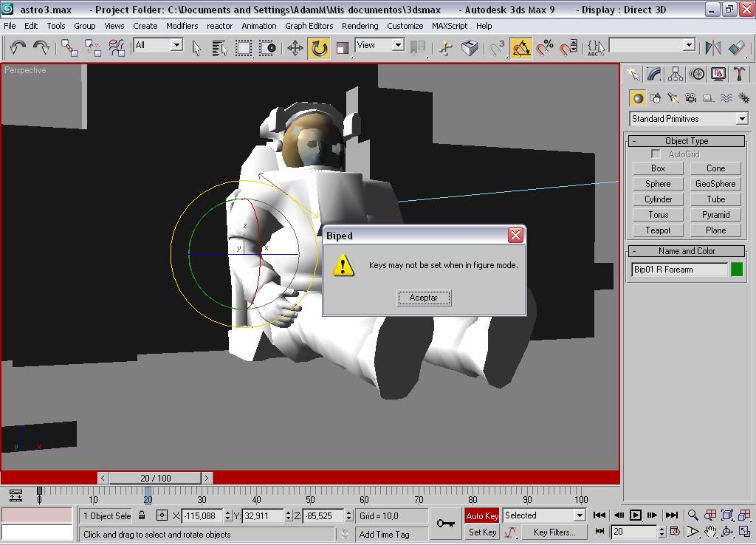Image resolution: width=756 pixels, height=545 pixels.
Task: Choose the Rectangular Selection Region tool
Action: point(244,48)
